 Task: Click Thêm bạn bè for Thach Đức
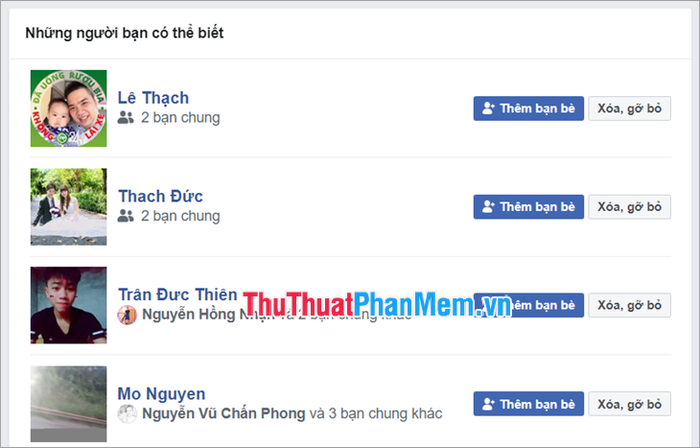click(x=528, y=207)
